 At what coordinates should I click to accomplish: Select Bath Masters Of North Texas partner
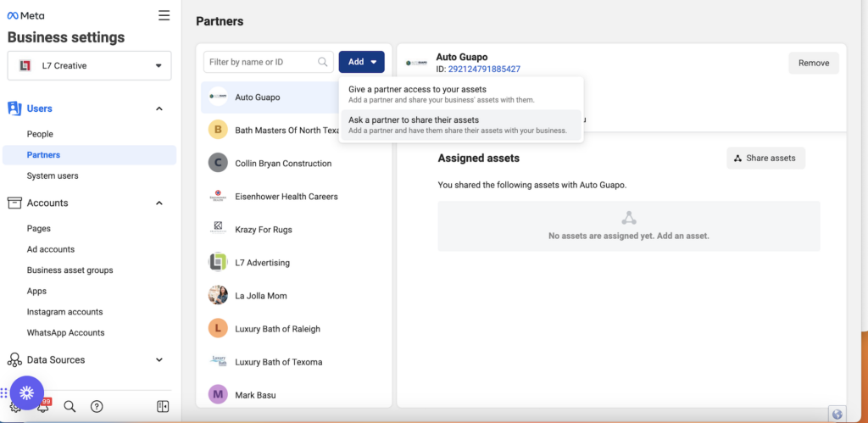point(287,130)
